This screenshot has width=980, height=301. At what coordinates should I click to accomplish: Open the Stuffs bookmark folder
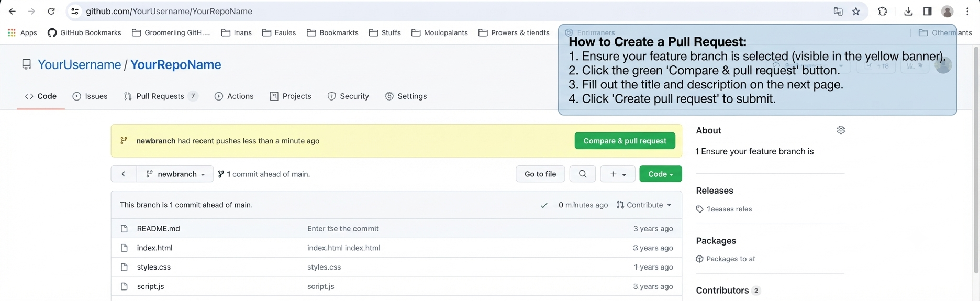click(x=385, y=32)
